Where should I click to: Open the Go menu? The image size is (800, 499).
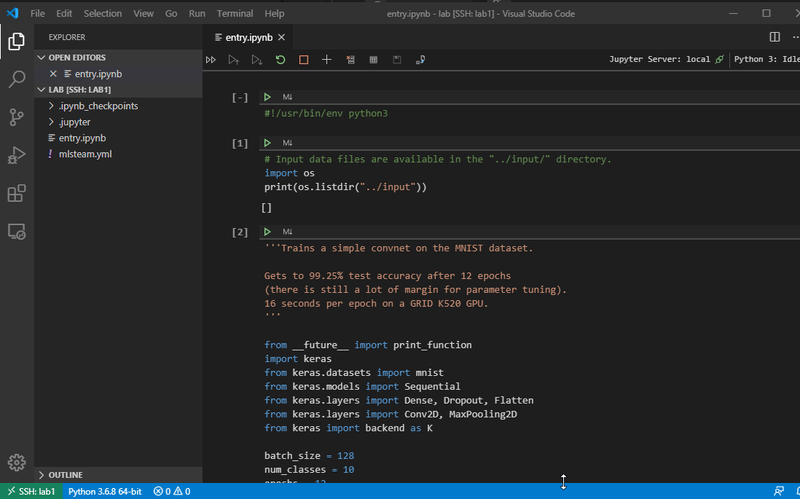[171, 14]
